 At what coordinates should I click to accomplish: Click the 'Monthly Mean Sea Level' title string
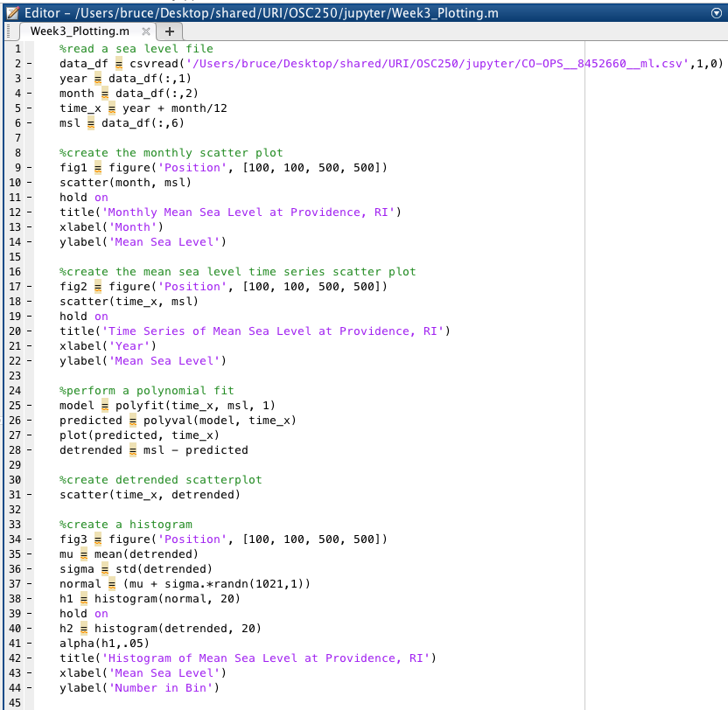(x=262, y=212)
